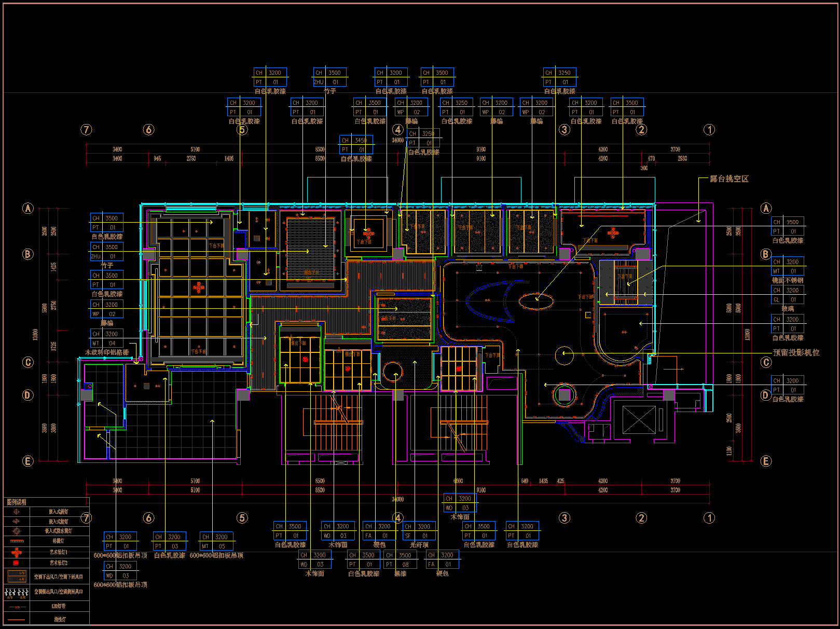Click axis marker 2 on the bottom row

click(x=641, y=518)
